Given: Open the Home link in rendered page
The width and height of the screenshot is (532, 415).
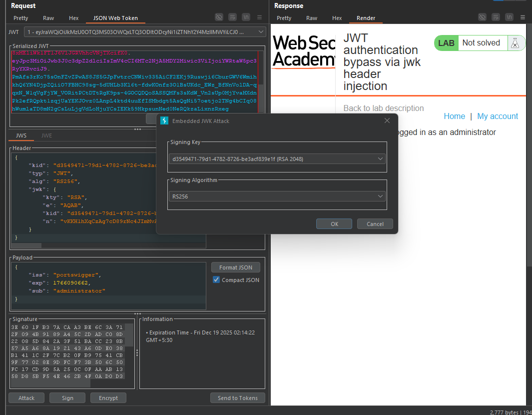Looking at the screenshot, I should click(454, 116).
